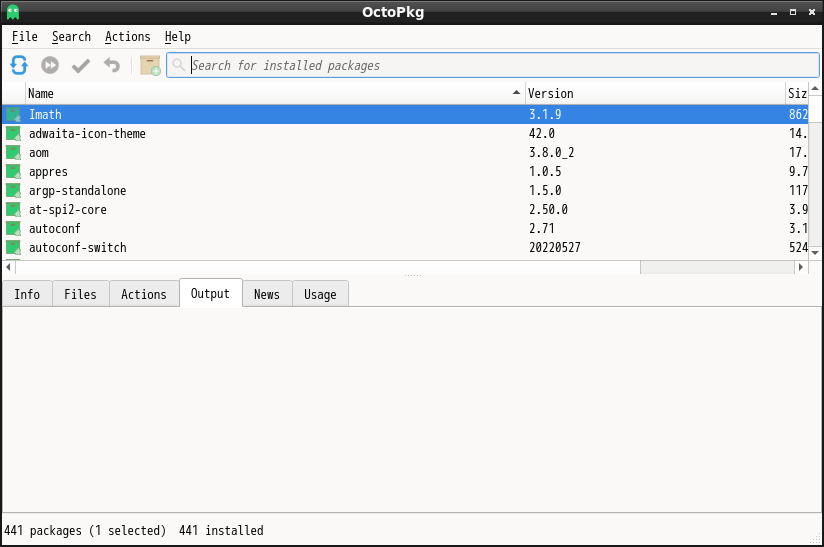
Task: Click the 441 installed status text
Action: point(221,530)
